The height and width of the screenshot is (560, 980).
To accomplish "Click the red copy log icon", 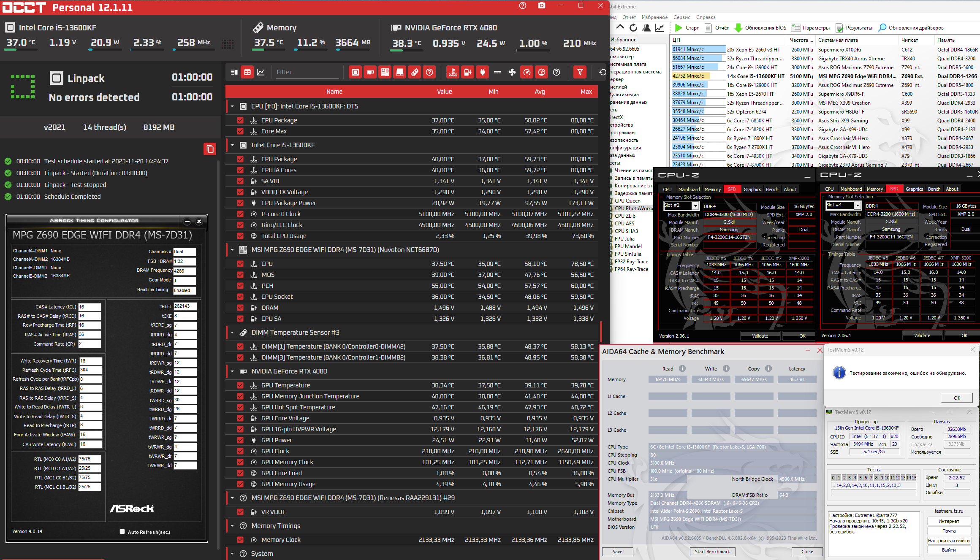I will pos(210,149).
